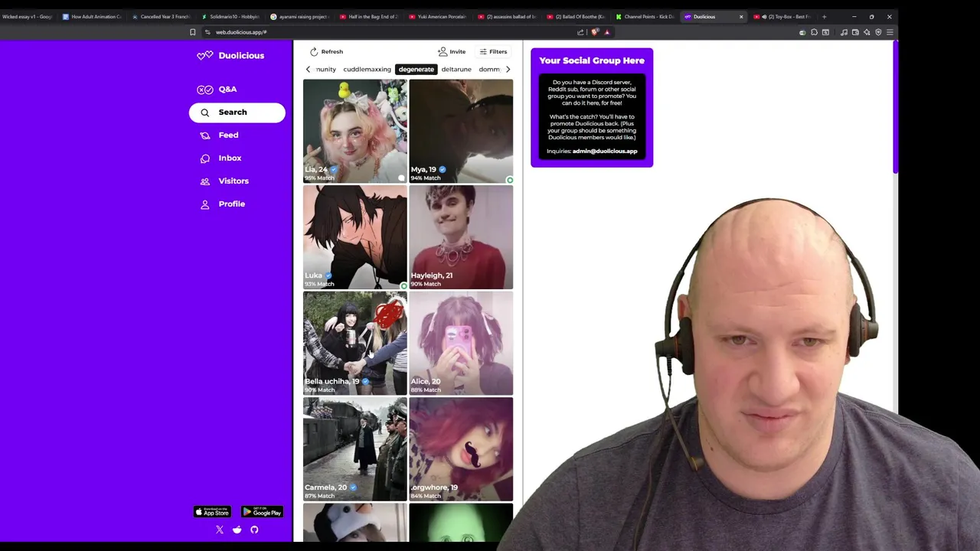Click the online status dot on Luka's card

(403, 286)
